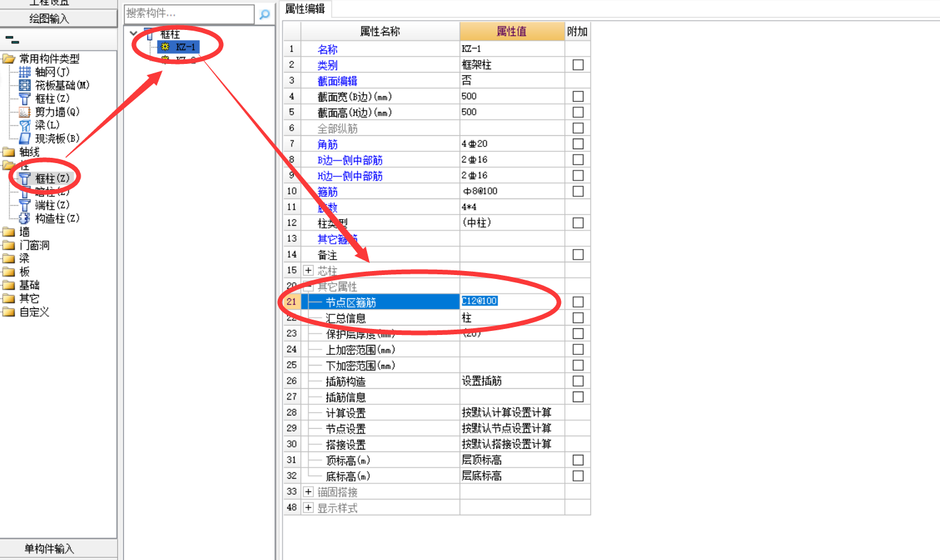Click the 按默认计算设置计算 value cell
This screenshot has height=560, width=940.
(512, 412)
